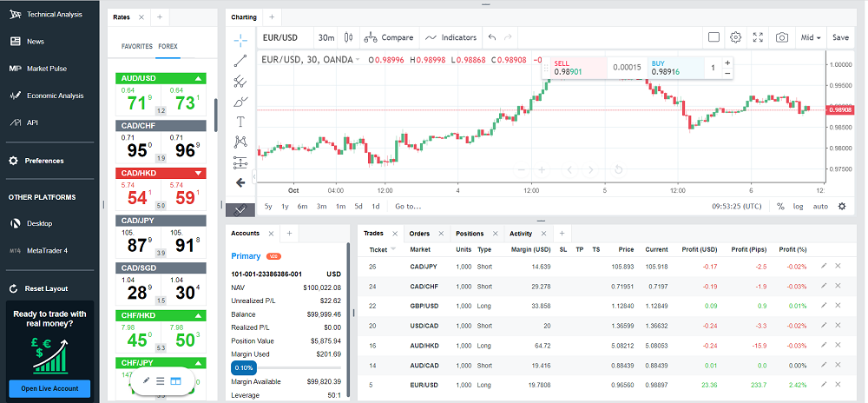Toggle percent scale on chart

(x=780, y=206)
